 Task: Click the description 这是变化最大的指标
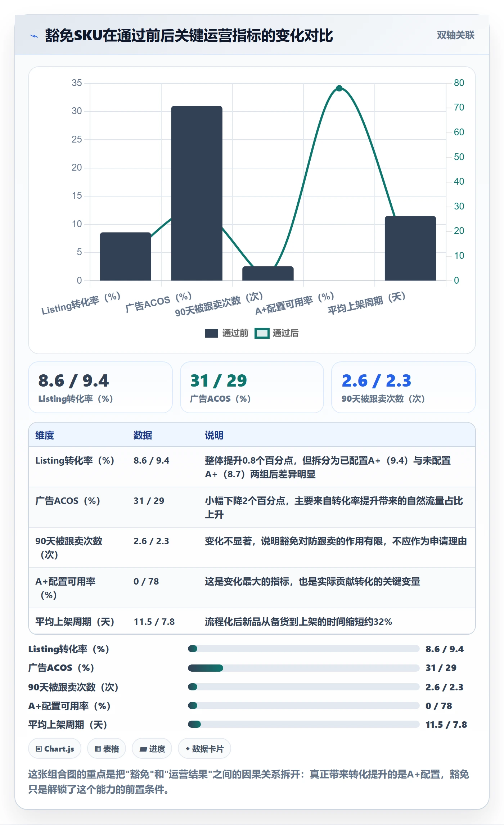312,581
